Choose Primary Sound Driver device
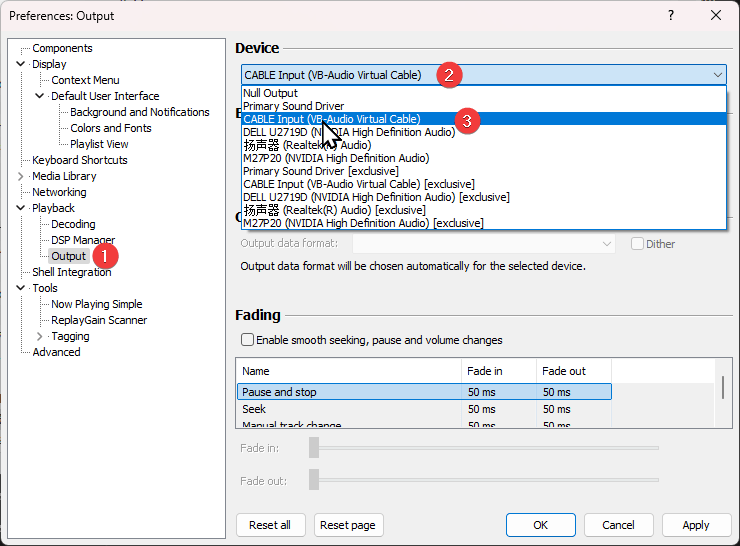 tap(293, 106)
